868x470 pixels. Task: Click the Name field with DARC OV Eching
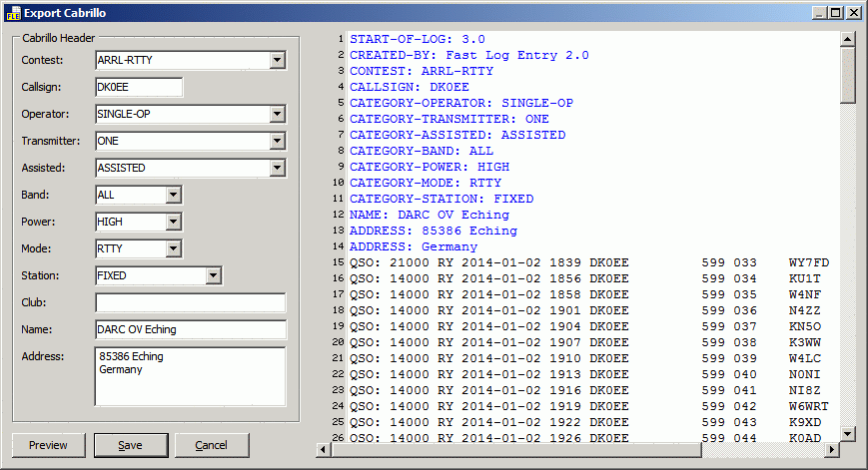(x=191, y=329)
